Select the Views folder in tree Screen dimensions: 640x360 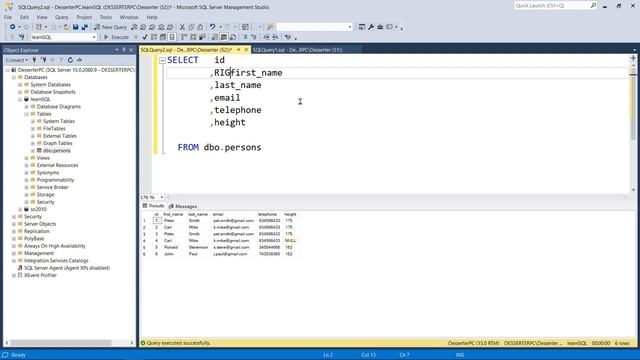pyautogui.click(x=43, y=158)
